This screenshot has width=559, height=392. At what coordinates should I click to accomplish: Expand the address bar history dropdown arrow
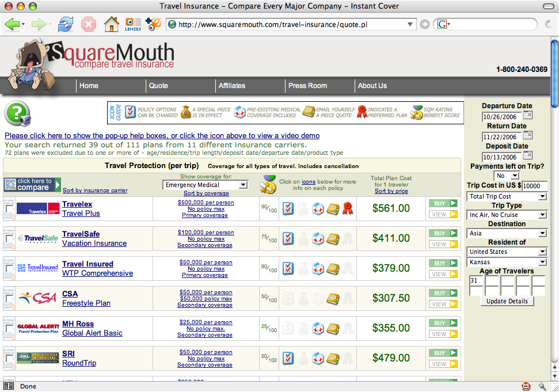click(410, 24)
